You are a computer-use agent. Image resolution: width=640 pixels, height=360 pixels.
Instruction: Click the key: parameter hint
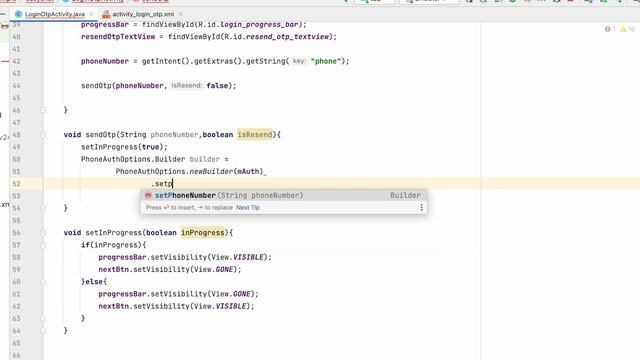(299, 61)
